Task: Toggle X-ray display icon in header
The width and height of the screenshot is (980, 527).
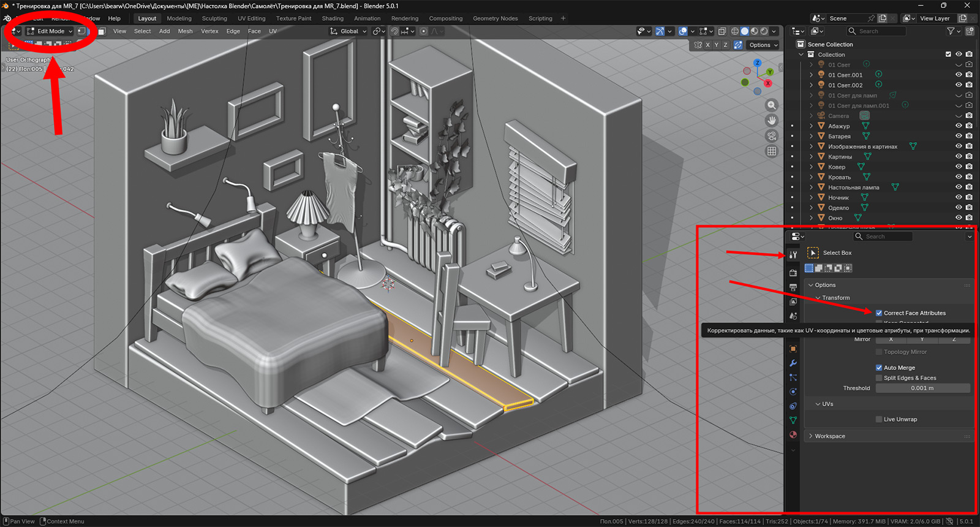Action: pyautogui.click(x=722, y=31)
